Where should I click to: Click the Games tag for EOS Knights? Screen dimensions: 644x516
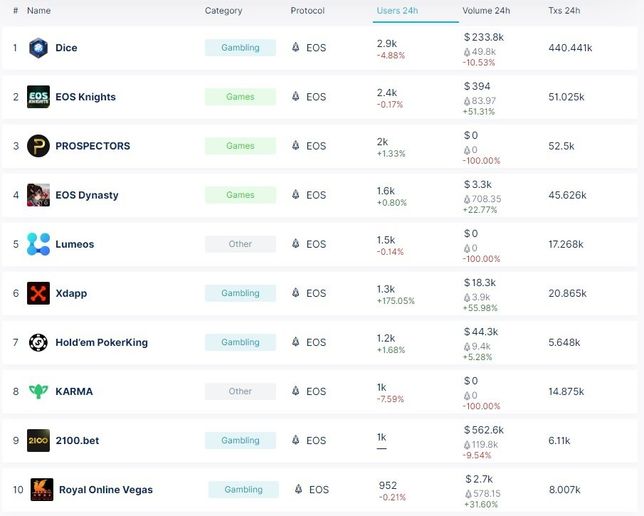pyautogui.click(x=240, y=97)
